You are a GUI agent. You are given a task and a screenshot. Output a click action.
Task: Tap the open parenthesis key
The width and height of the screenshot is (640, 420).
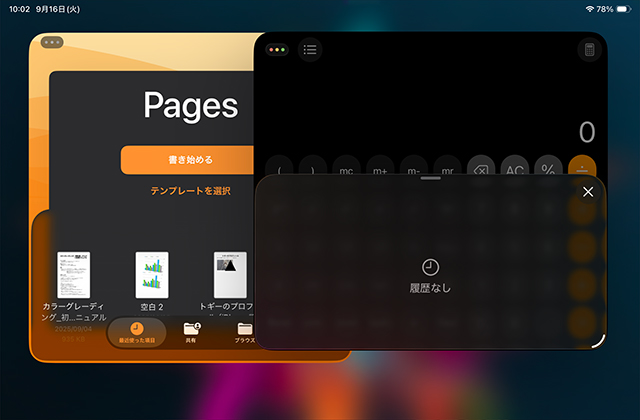(279, 165)
